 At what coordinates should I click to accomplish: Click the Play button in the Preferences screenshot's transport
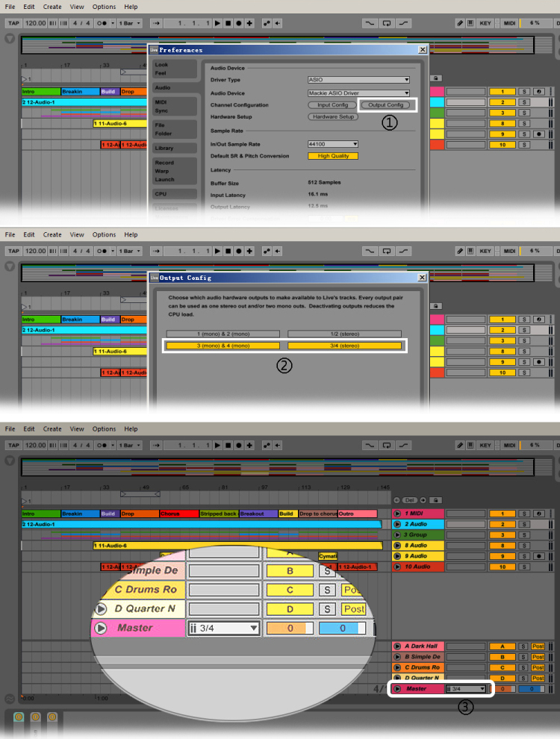(217, 23)
